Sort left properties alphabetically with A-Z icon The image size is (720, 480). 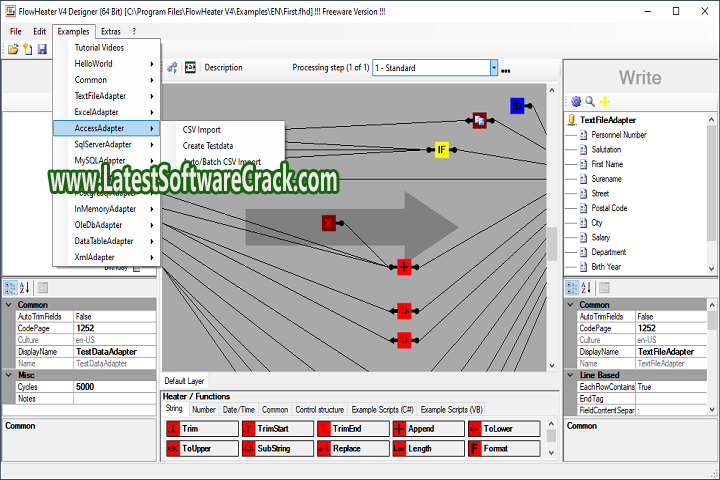pos(23,288)
